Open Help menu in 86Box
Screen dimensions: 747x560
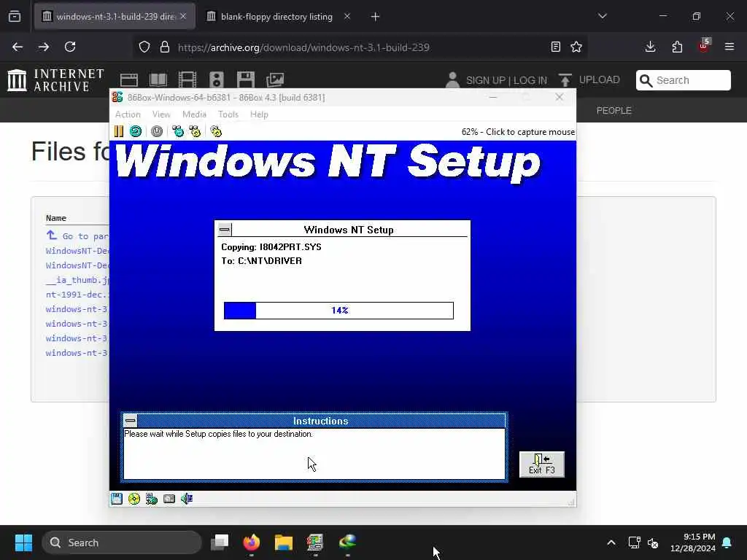[259, 114]
